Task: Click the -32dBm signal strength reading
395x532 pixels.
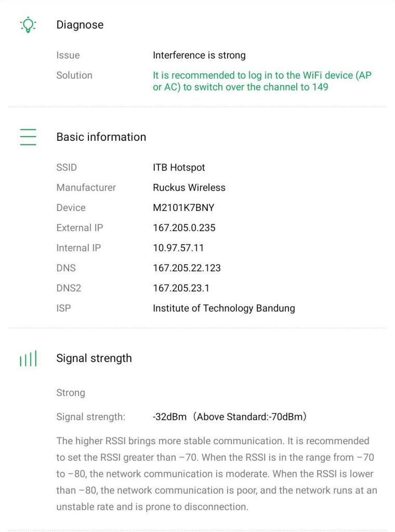Action: [169, 417]
